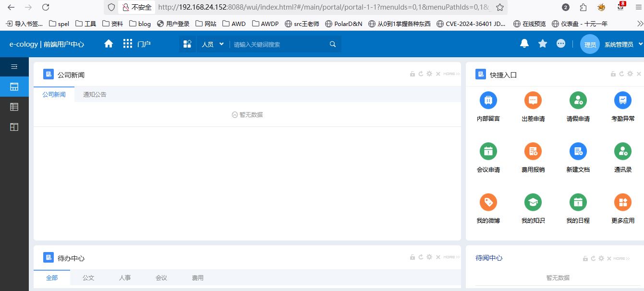Open 出差申请 shortcut

click(x=533, y=107)
